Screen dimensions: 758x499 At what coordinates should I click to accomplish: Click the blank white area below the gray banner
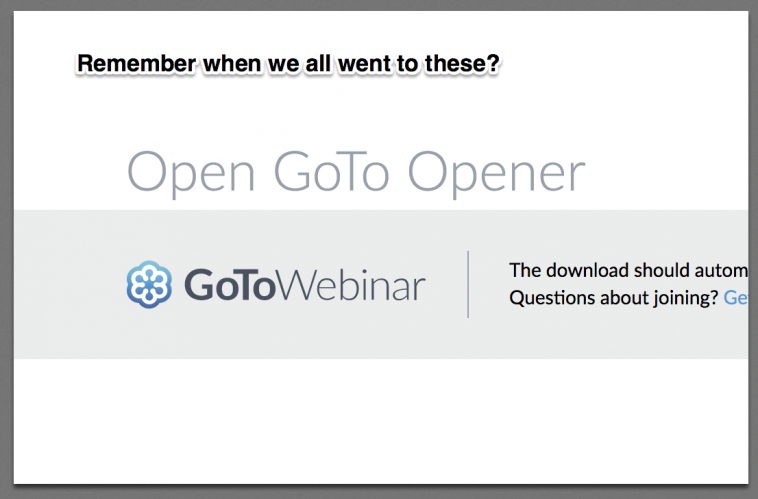tap(380, 420)
